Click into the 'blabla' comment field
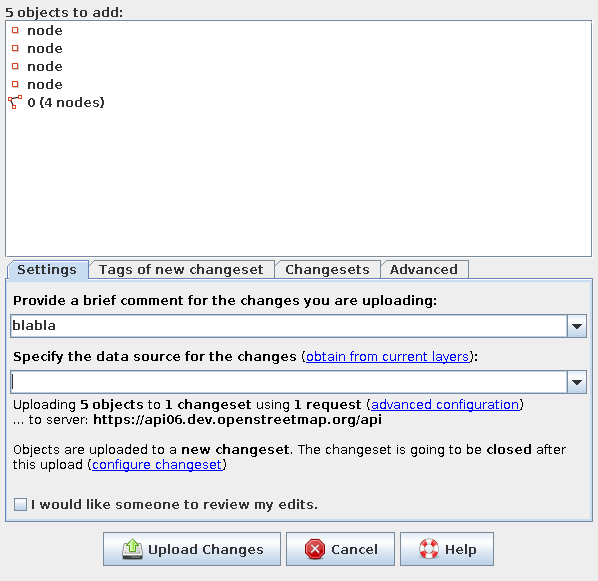 [x=289, y=326]
